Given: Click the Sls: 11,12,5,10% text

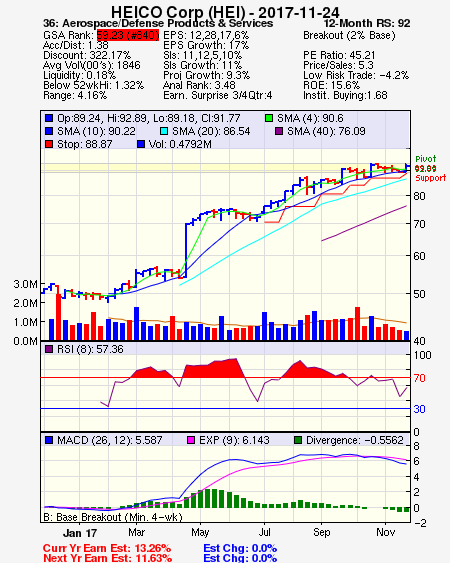Looking at the screenshot, I should tap(203, 55).
